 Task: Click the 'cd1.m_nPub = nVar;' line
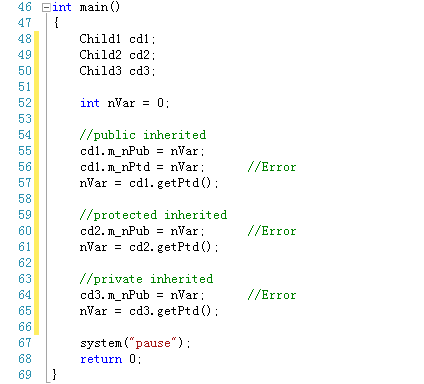point(142,151)
